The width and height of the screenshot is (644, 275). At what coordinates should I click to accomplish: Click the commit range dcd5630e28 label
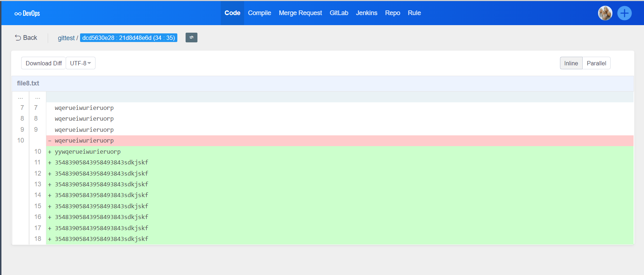pos(129,38)
